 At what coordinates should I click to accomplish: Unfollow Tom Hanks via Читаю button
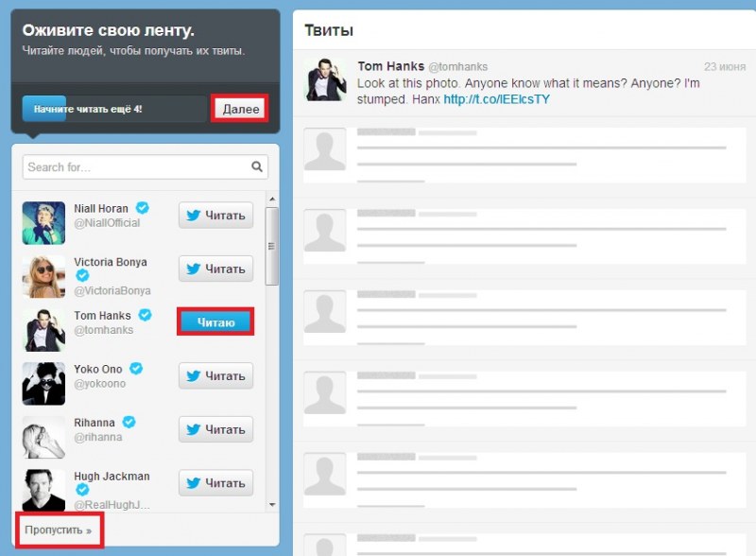[x=215, y=321]
